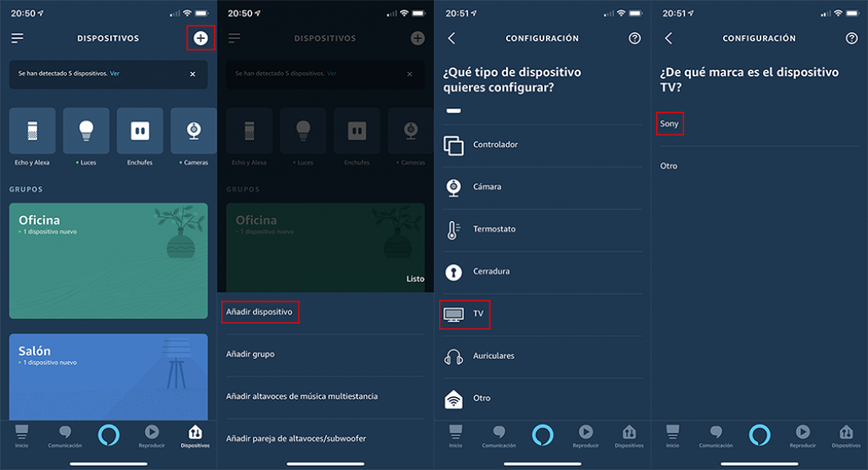This screenshot has width=868, height=470.
Task: Tap Reproducir tab on device type screen
Action: pos(586,436)
